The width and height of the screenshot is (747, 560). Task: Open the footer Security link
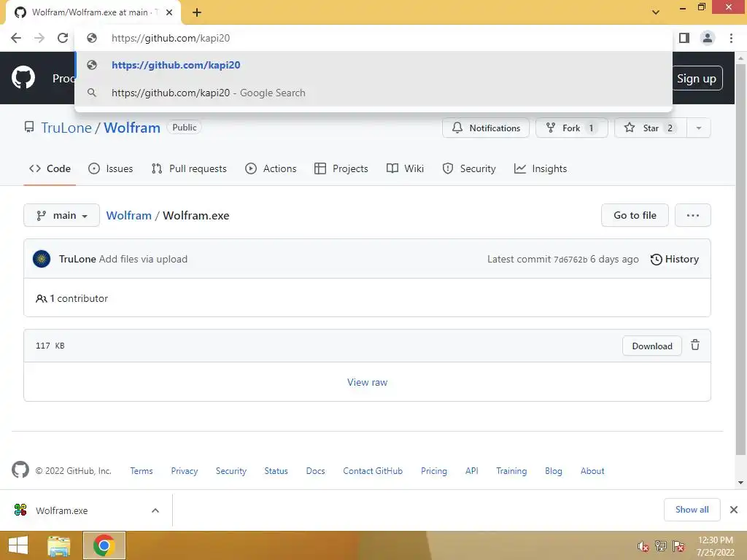[x=231, y=471]
